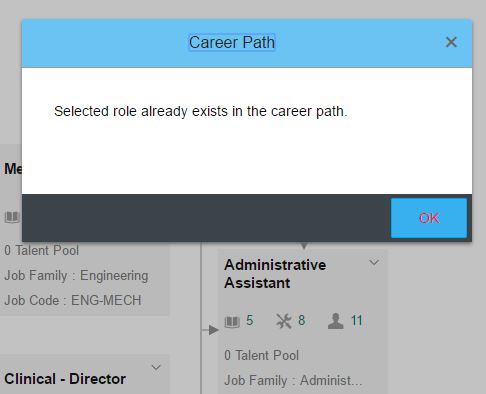The width and height of the screenshot is (486, 394).
Task: Click the book icon on Administrative Assistant card
Action: click(x=232, y=322)
